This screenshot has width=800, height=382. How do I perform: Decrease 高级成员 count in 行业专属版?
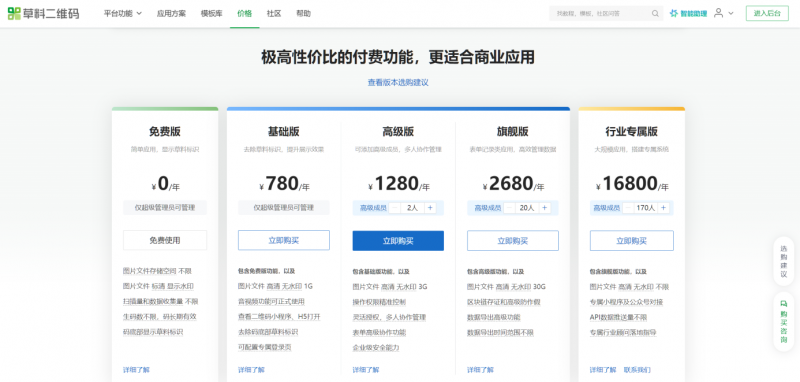click(x=629, y=208)
